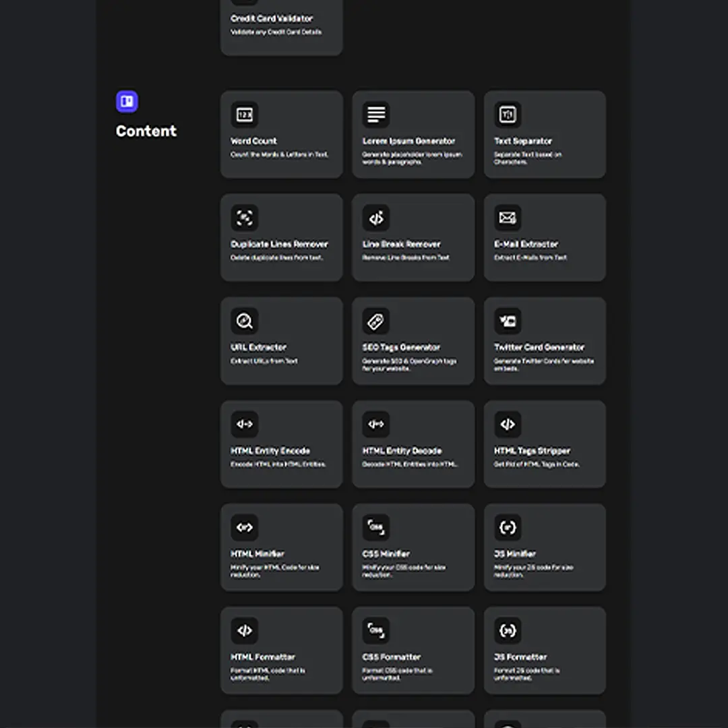Image resolution: width=728 pixels, height=728 pixels.
Task: Open the HTML Minifier title link
Action: [257, 553]
